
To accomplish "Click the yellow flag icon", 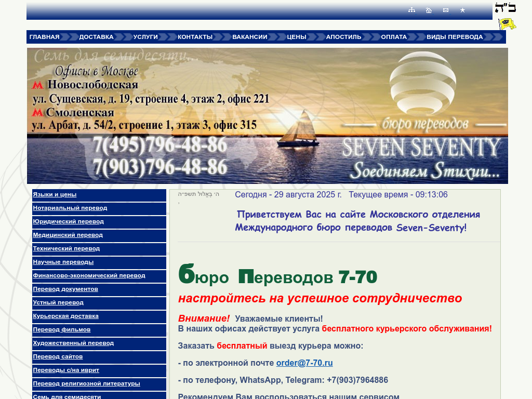I will [x=507, y=24].
